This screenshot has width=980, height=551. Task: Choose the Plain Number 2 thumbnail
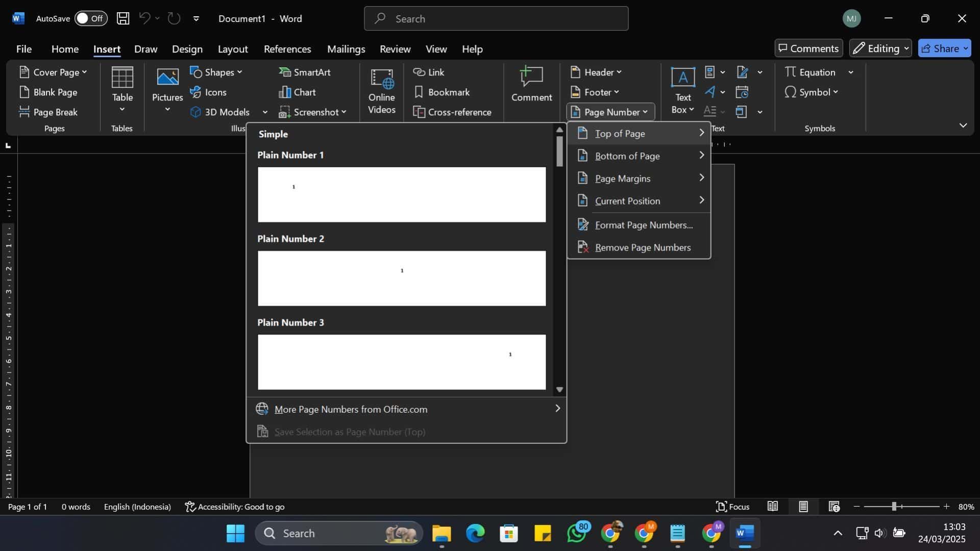(x=402, y=278)
